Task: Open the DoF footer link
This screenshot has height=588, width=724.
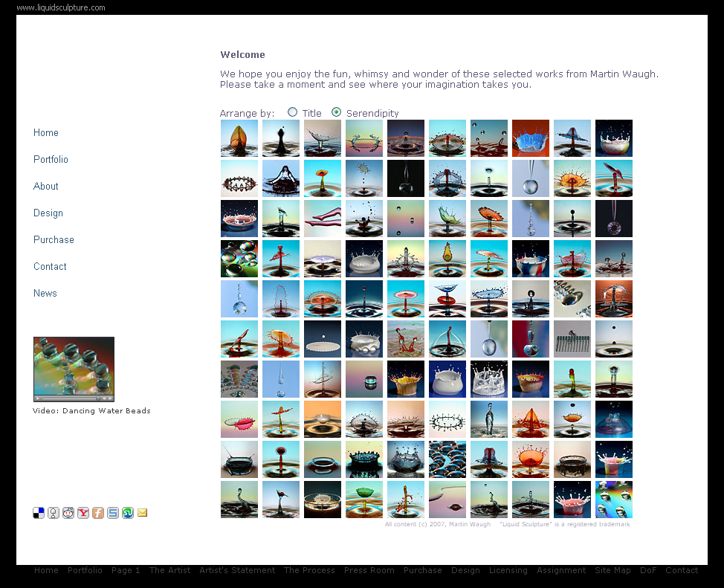Action: 648,570
